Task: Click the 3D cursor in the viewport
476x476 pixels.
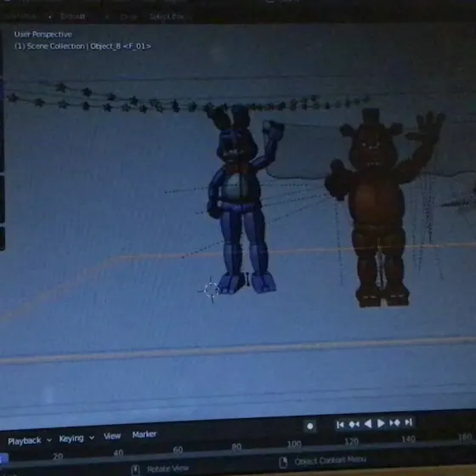Action: point(212,290)
